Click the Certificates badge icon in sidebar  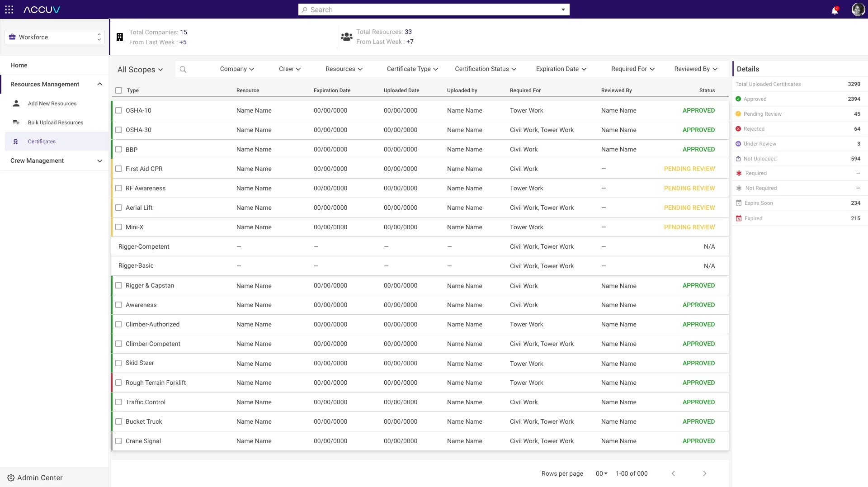(16, 142)
